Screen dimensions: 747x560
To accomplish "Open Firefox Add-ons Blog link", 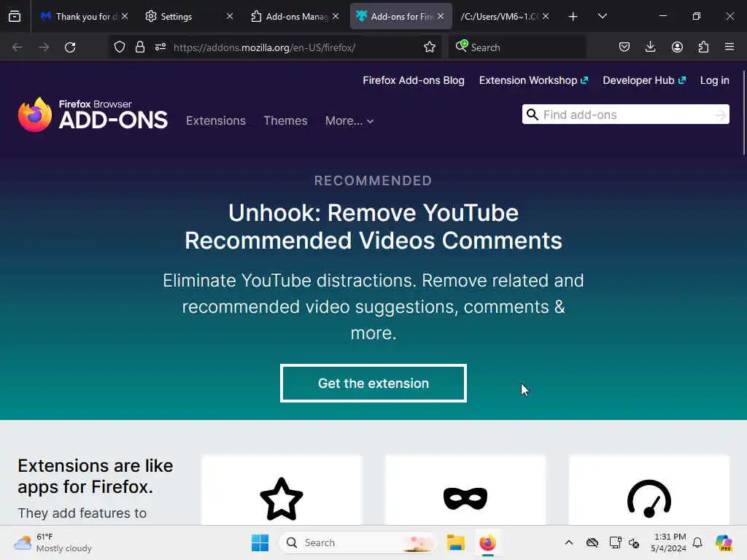I will point(414,80).
